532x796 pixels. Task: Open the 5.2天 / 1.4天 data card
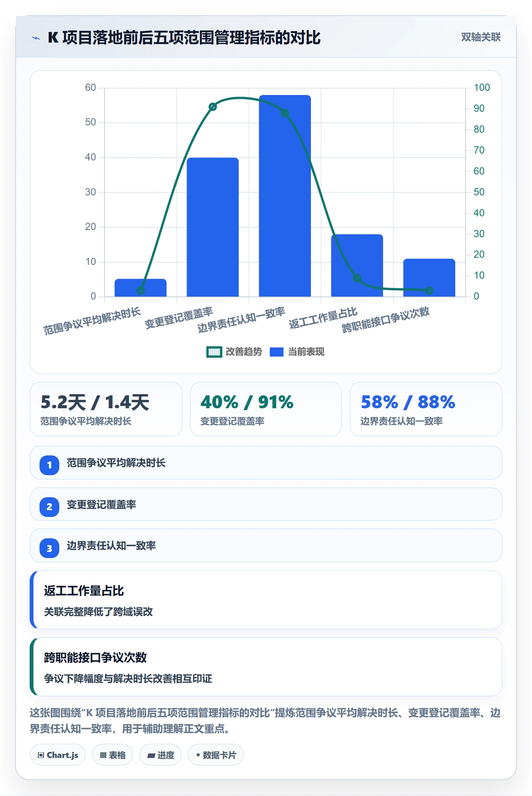(x=106, y=409)
